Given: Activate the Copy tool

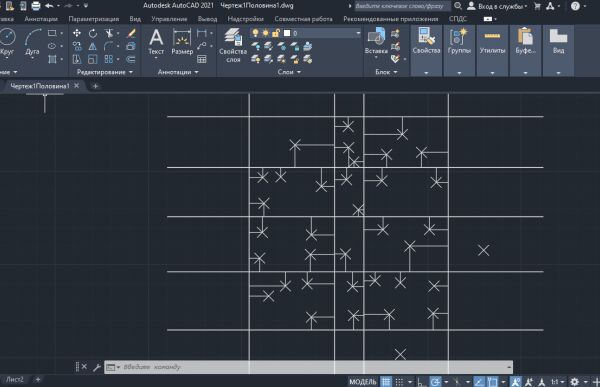Looking at the screenshot, I should [x=77, y=46].
